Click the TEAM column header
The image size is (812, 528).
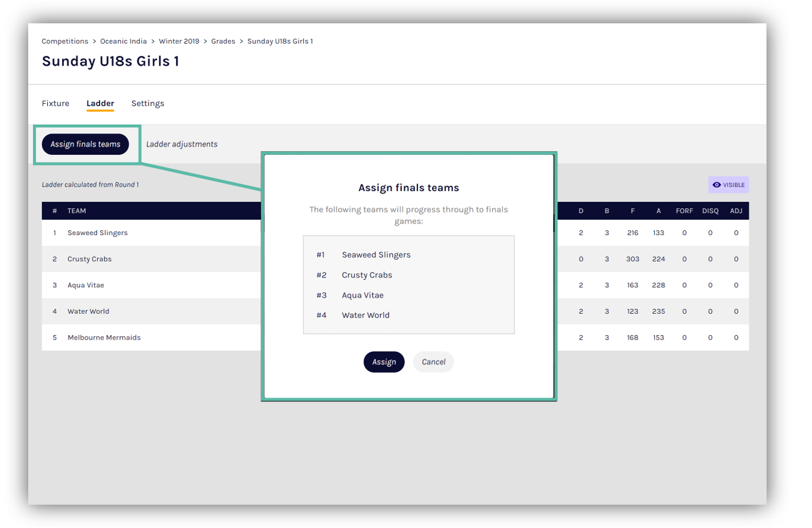[x=77, y=211]
